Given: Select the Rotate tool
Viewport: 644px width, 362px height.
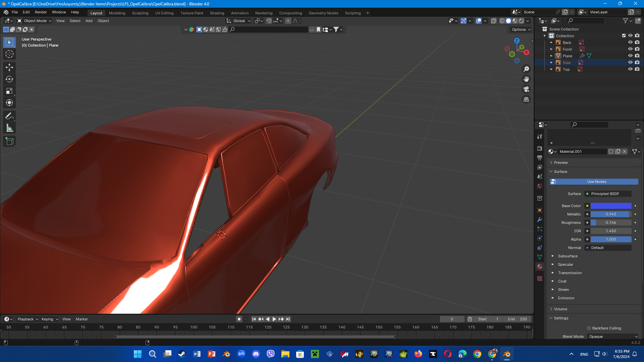Looking at the screenshot, I should click(x=9, y=79).
